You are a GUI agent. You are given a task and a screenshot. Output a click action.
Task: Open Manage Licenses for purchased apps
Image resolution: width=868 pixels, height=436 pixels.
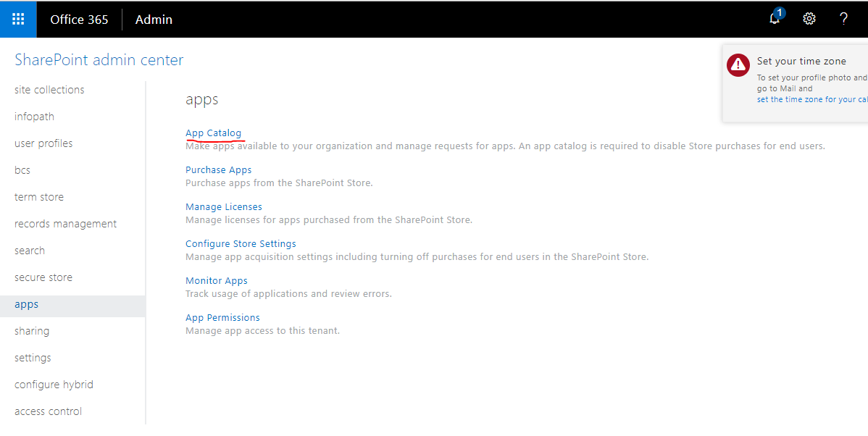pos(223,206)
